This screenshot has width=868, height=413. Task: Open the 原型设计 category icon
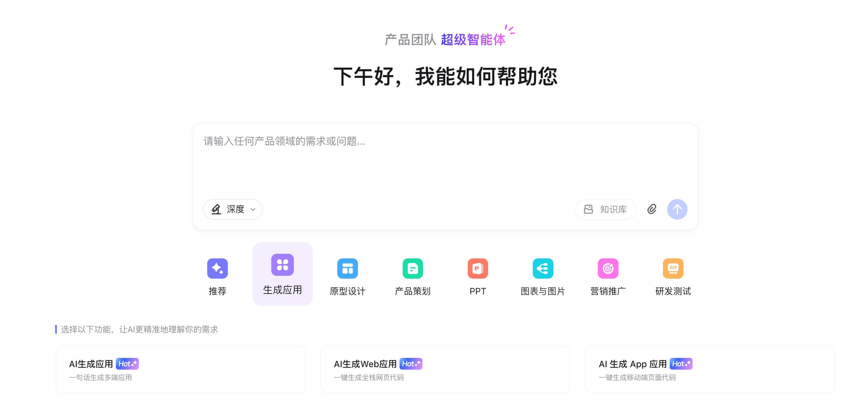[347, 268]
